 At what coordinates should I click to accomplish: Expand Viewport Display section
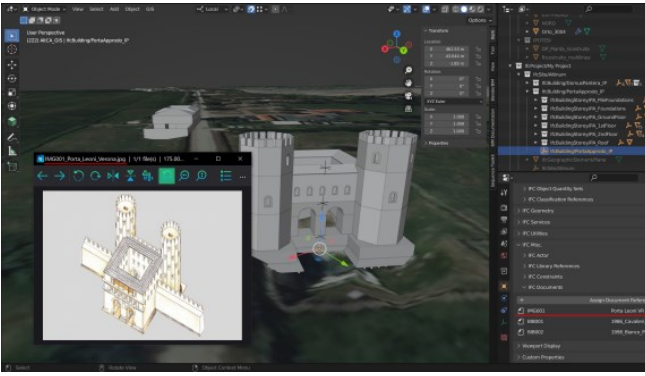(538, 346)
